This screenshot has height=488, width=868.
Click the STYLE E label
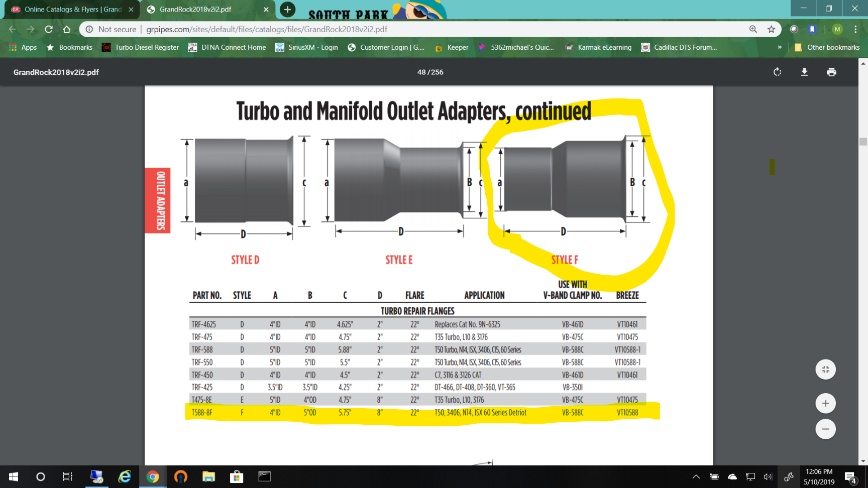(x=399, y=260)
